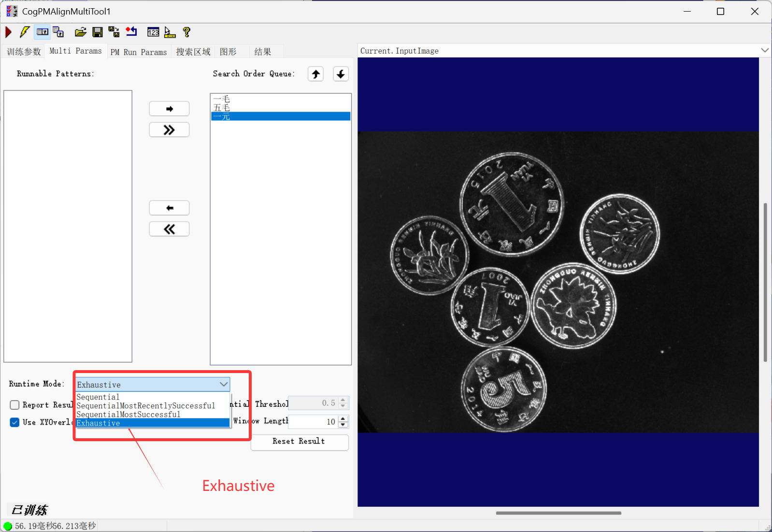Screen dimensions: 772x532
Task: Run the tool with the red play icon
Action: tap(8, 32)
